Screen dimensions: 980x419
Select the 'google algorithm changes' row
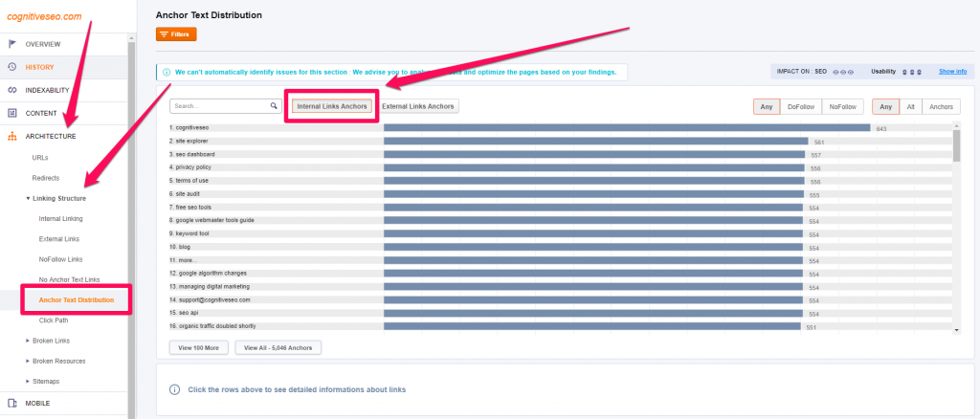[560, 274]
